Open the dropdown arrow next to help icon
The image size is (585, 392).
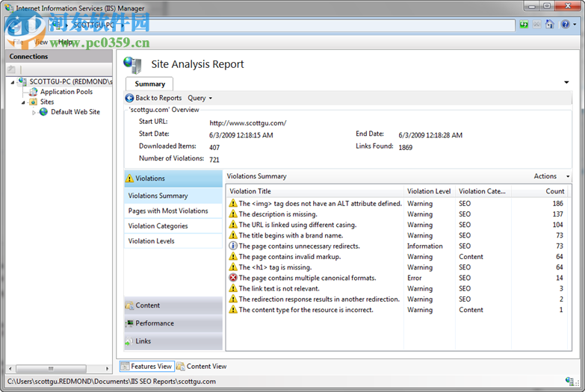575,25
